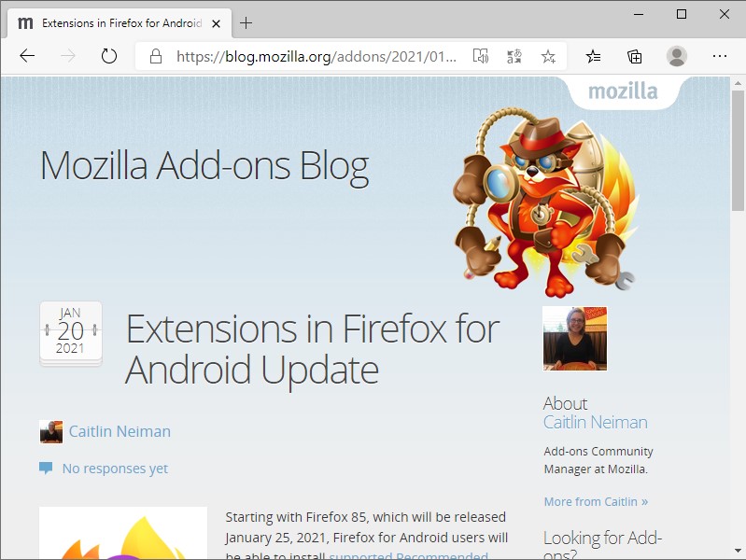This screenshot has width=746, height=560.
Task: Open the Caitlin Neiman link under About
Action: (x=595, y=423)
